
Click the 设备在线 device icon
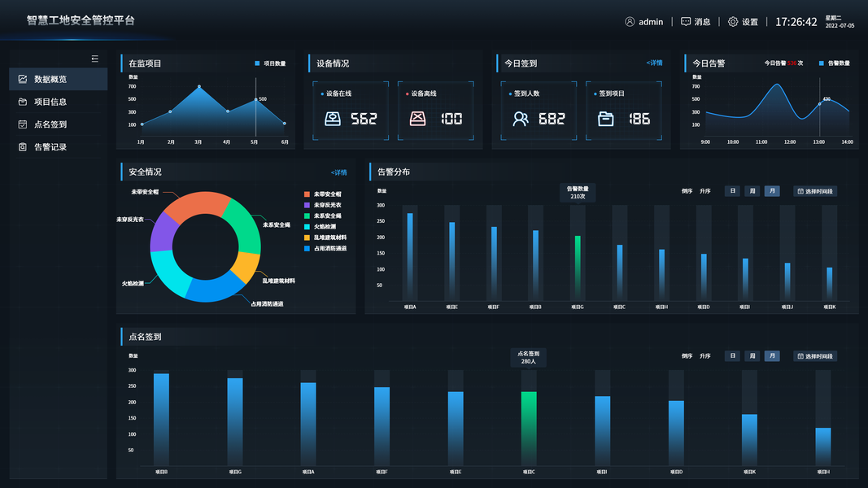click(333, 119)
